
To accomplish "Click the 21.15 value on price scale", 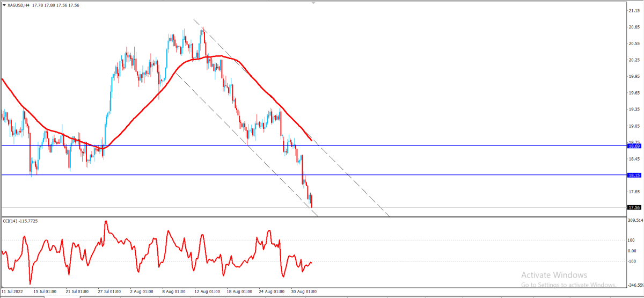I will coord(633,10).
